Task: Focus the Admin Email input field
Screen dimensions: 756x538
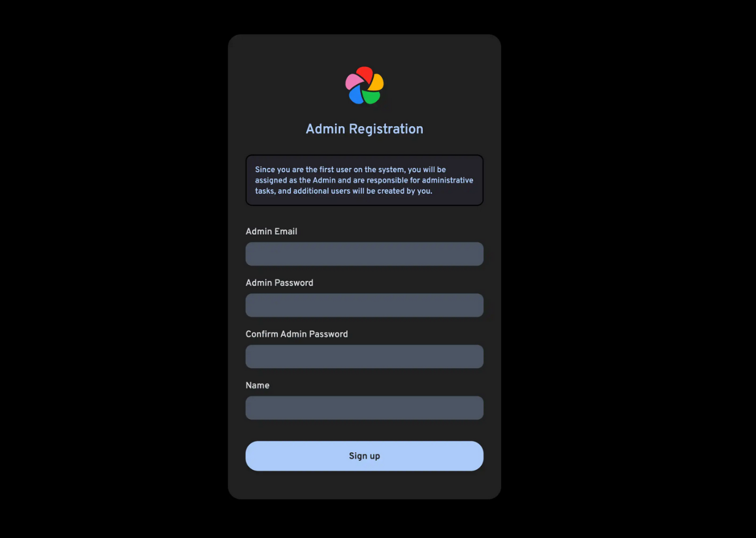Action: 365,254
